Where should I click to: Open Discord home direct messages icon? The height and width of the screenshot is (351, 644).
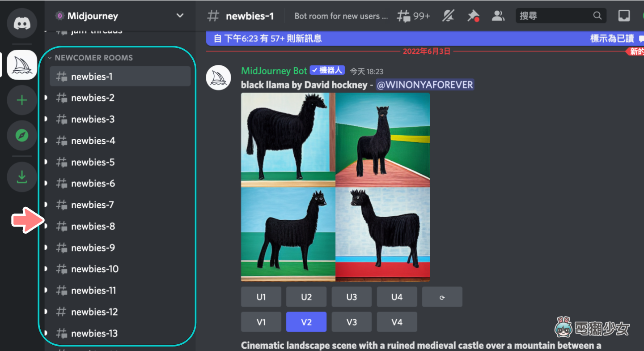click(x=22, y=22)
